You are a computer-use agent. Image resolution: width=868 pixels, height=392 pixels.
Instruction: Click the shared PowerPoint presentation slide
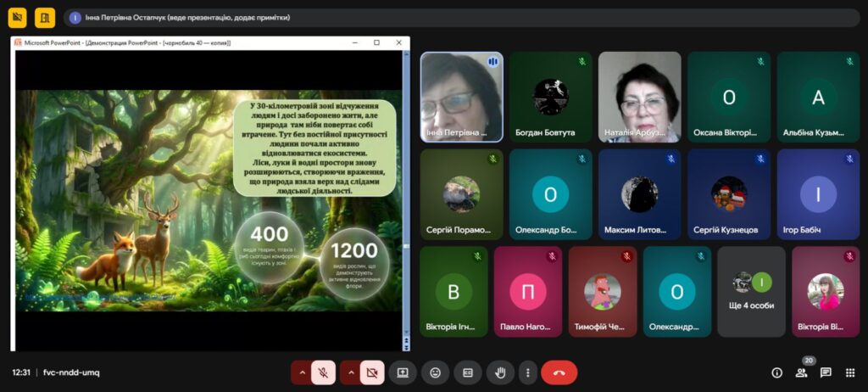(209, 200)
